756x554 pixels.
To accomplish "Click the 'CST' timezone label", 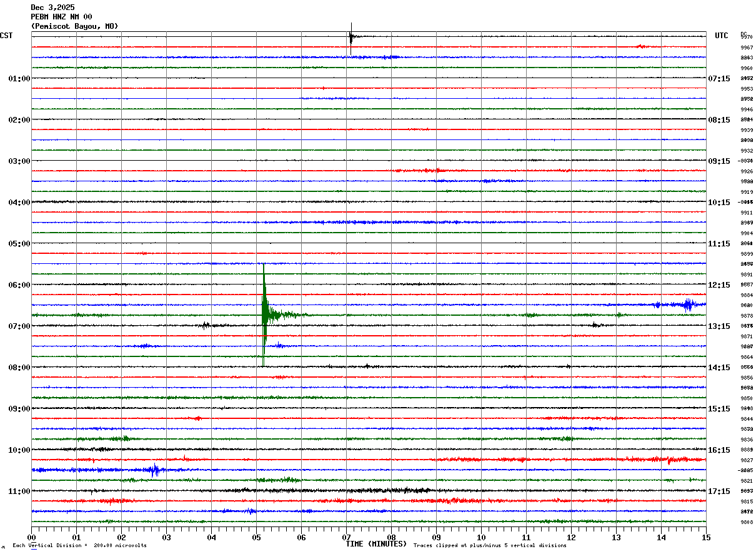I will (6, 36).
